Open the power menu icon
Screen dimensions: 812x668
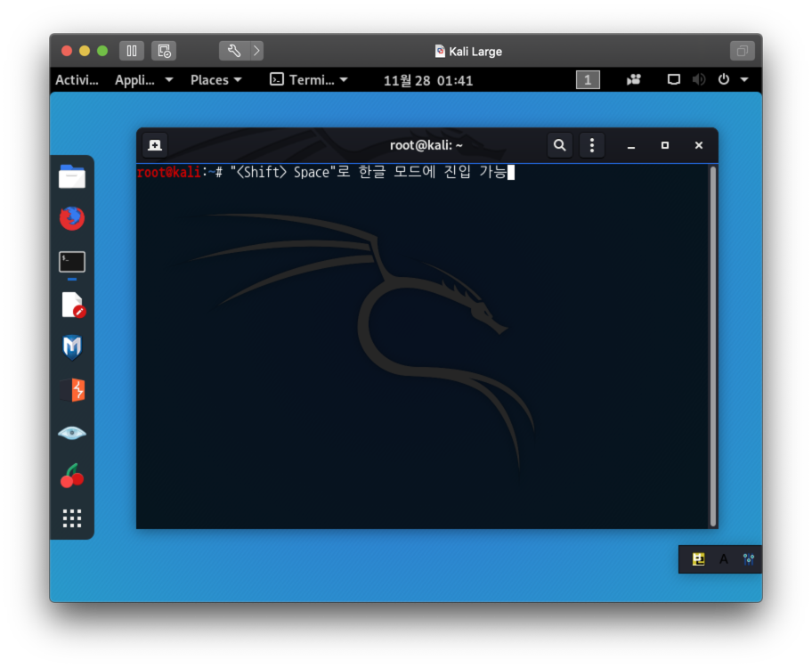pyautogui.click(x=724, y=79)
